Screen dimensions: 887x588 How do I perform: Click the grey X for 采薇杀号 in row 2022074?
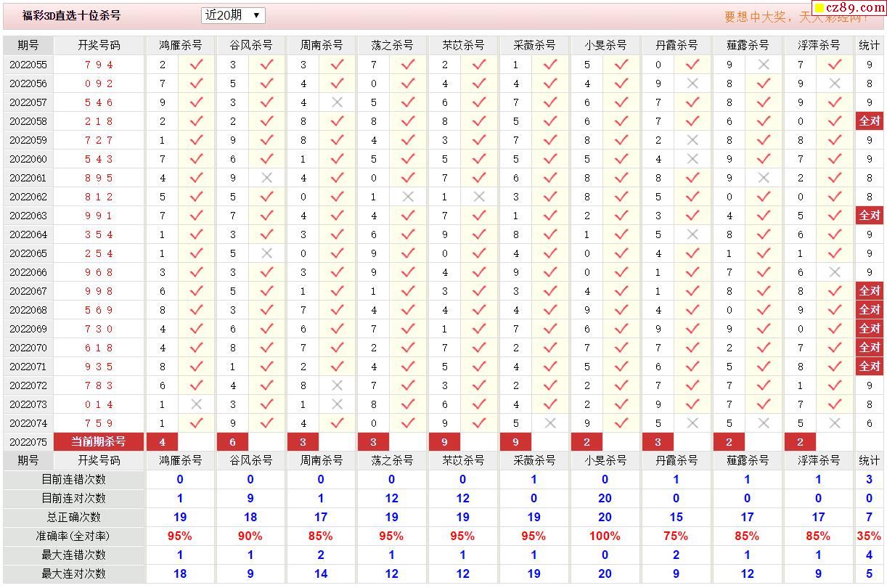click(x=550, y=423)
